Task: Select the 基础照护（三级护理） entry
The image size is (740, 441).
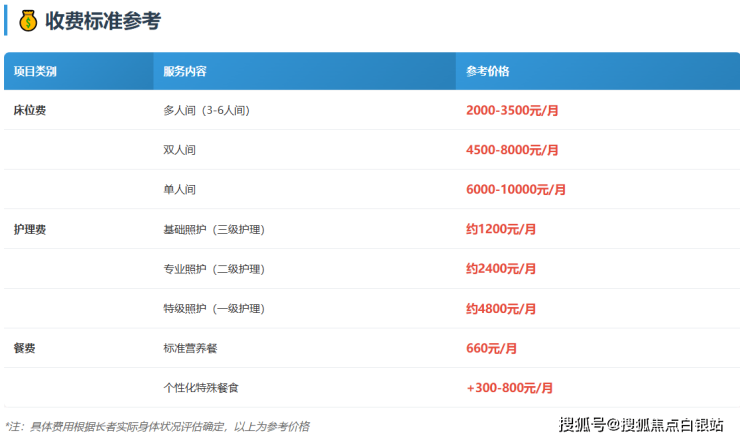Action: pos(213,229)
